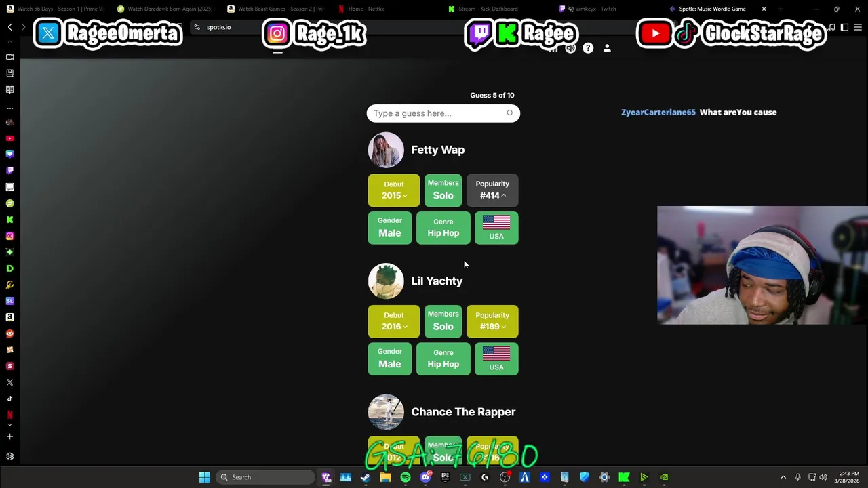This screenshot has width=868, height=488.
Task: Open the system tray volume control
Action: click(x=823, y=477)
